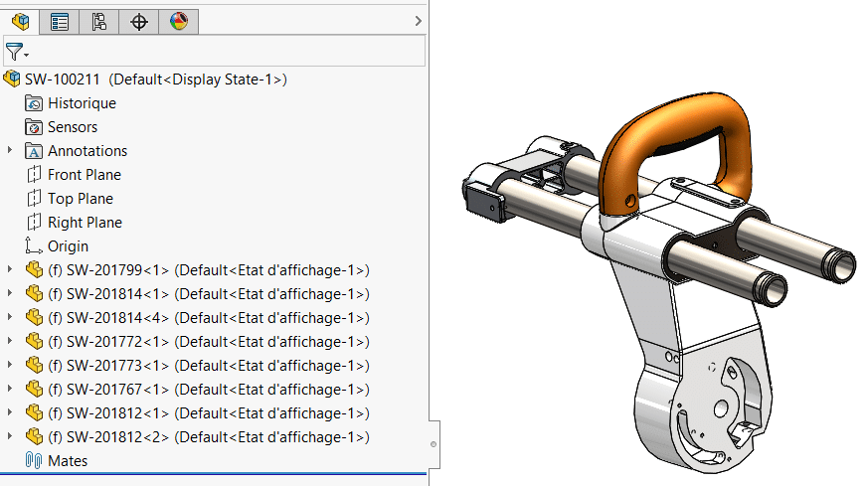
Task: Expand component SW-201772<1>
Action: pos(9,341)
